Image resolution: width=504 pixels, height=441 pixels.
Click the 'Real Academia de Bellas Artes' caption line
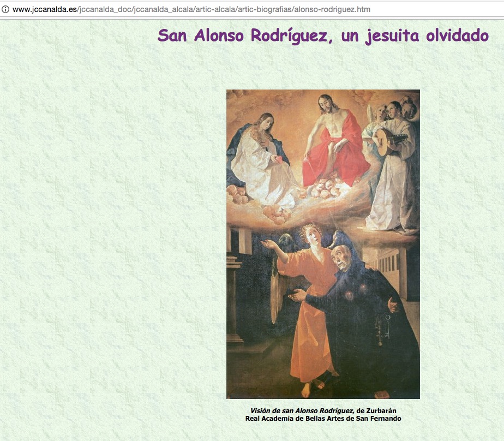[323, 419]
